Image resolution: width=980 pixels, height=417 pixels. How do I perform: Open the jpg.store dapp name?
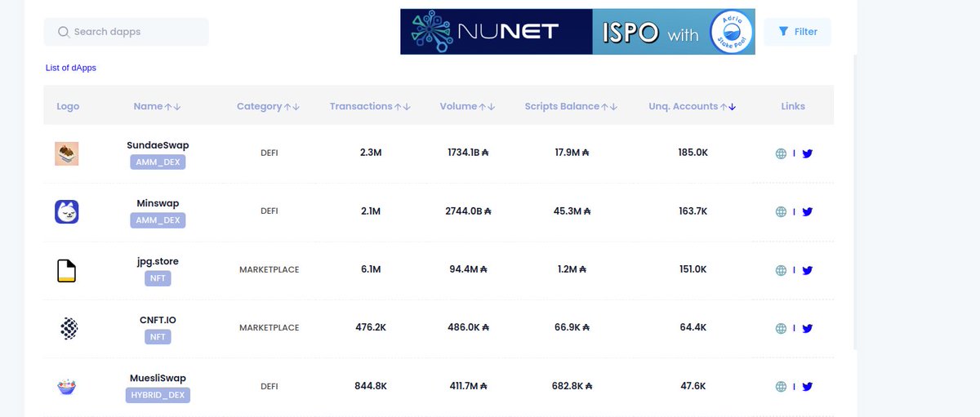(x=158, y=262)
